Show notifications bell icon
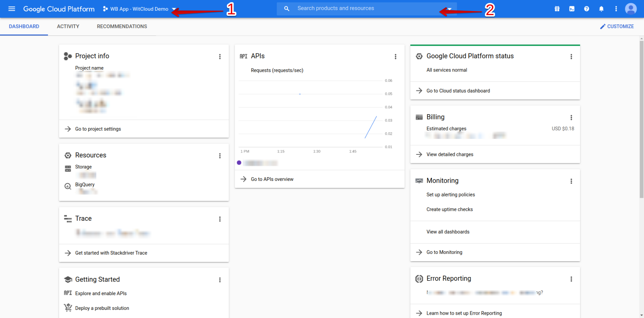Viewport: 644px width, 318px height. click(x=601, y=9)
